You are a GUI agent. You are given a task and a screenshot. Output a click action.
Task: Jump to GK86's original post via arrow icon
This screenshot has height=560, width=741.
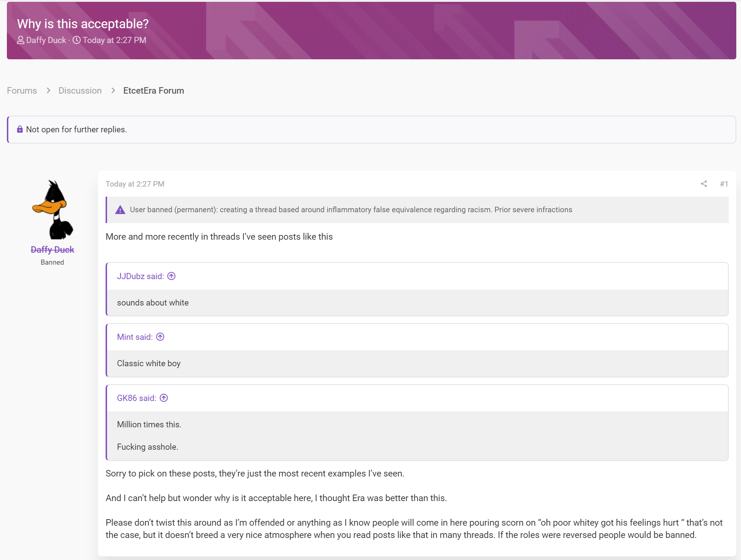[x=164, y=398]
